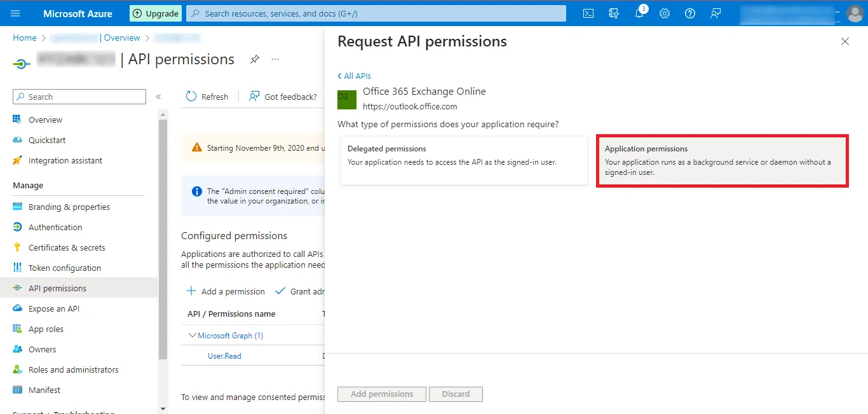The width and height of the screenshot is (868, 414).
Task: Collapse the left sidebar menu
Action: (158, 97)
